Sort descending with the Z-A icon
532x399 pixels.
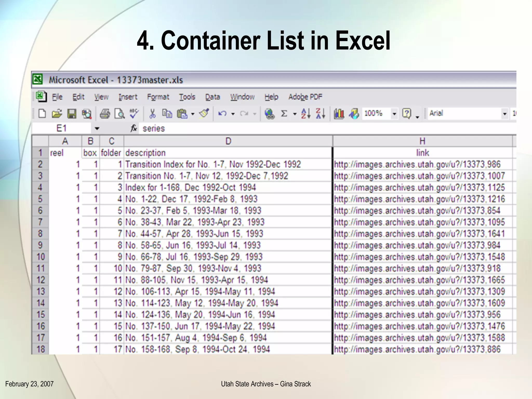[x=321, y=114]
